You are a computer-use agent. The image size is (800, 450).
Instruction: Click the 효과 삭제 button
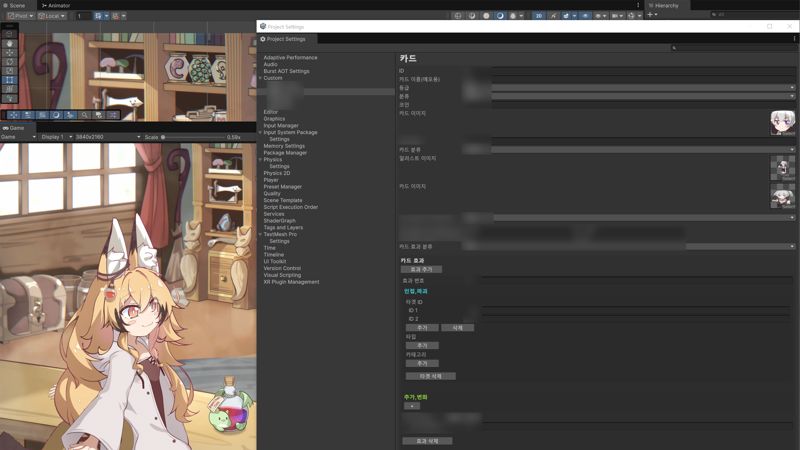(x=427, y=440)
